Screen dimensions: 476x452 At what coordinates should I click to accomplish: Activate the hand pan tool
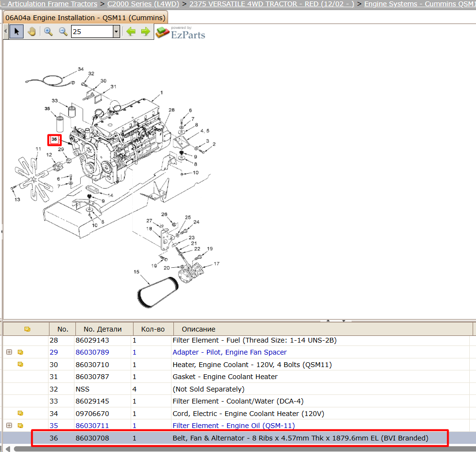[x=32, y=32]
